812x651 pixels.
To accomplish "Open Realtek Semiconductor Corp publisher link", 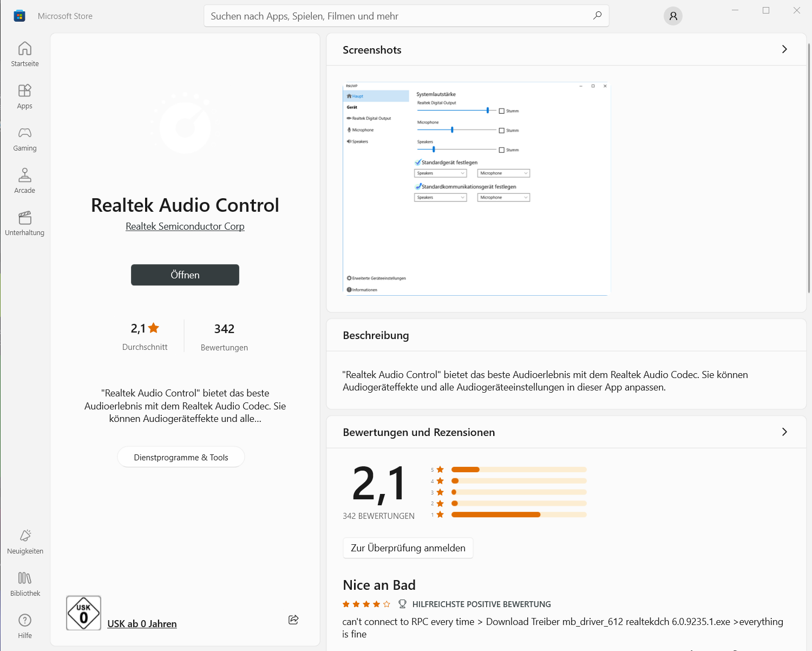I will [x=185, y=226].
